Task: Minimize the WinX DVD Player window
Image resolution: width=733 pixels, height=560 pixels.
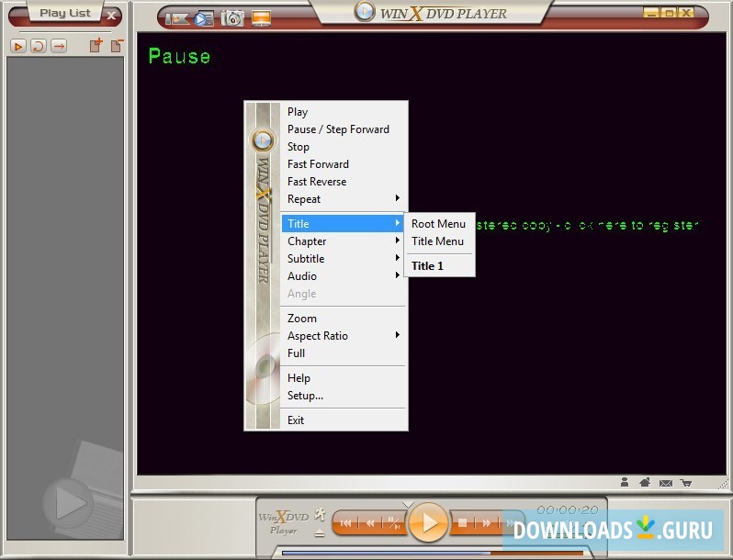Action: [x=652, y=13]
